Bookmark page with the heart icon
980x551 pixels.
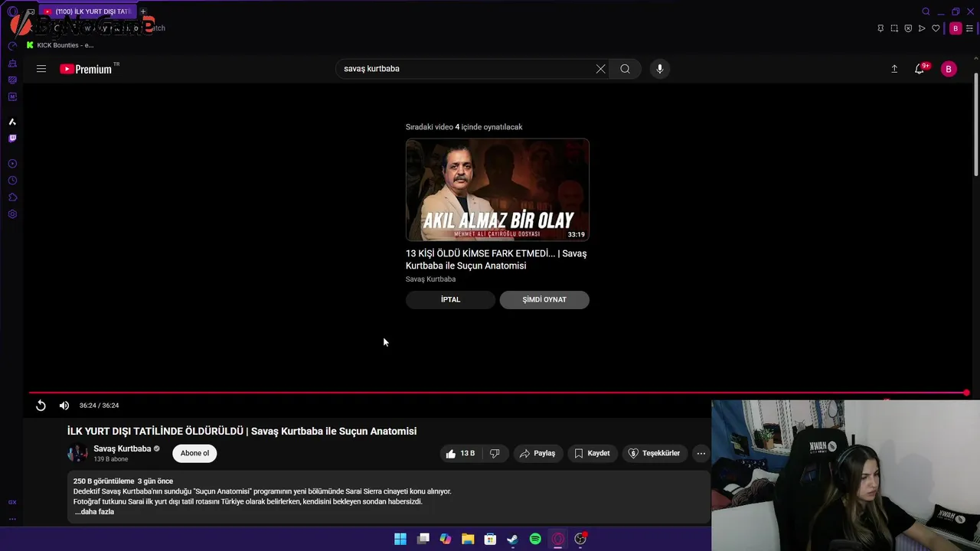click(x=936, y=28)
